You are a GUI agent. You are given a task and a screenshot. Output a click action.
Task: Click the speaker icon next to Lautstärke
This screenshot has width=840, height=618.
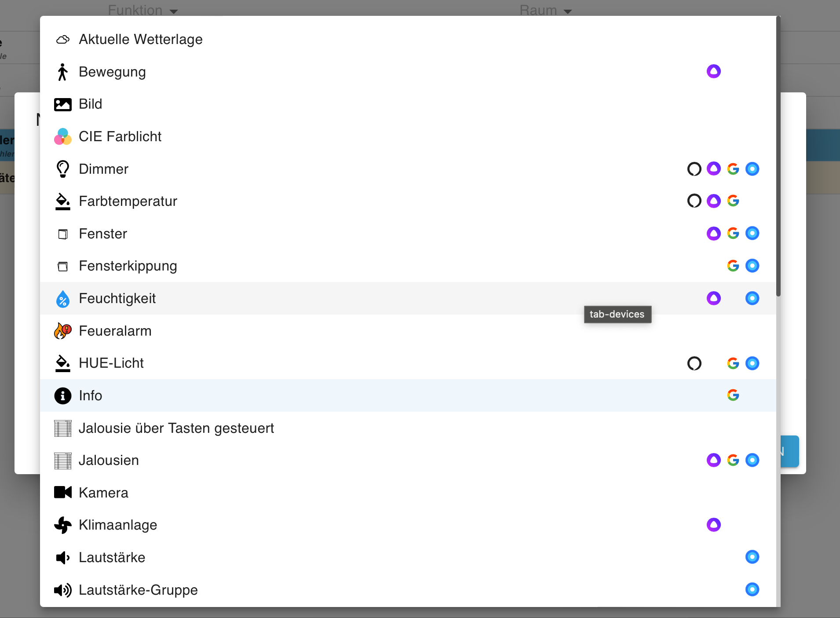pyautogui.click(x=63, y=558)
